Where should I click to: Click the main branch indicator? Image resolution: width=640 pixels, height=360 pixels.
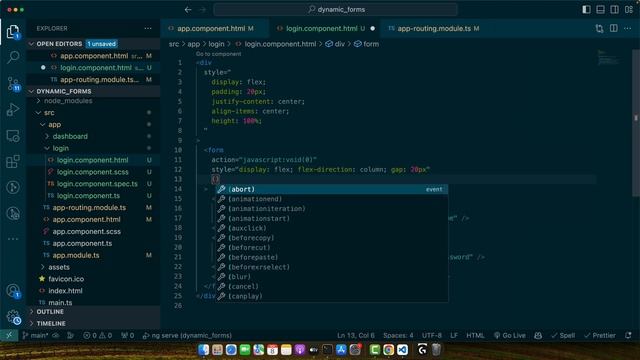(x=35, y=336)
